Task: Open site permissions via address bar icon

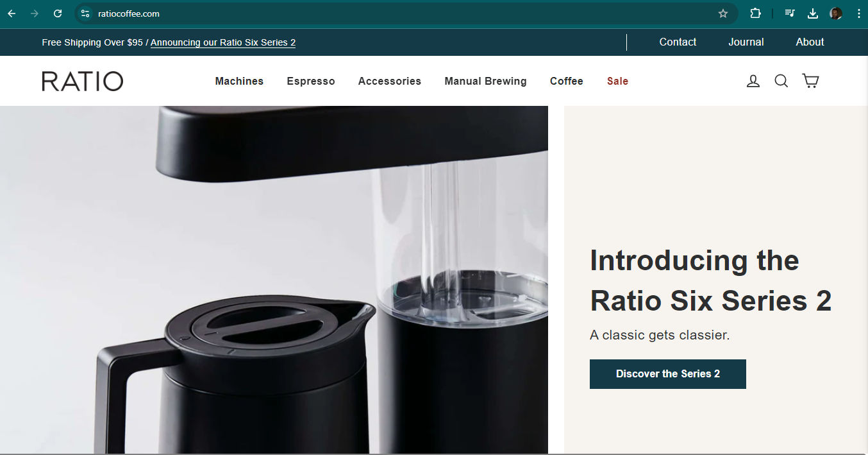Action: click(87, 13)
